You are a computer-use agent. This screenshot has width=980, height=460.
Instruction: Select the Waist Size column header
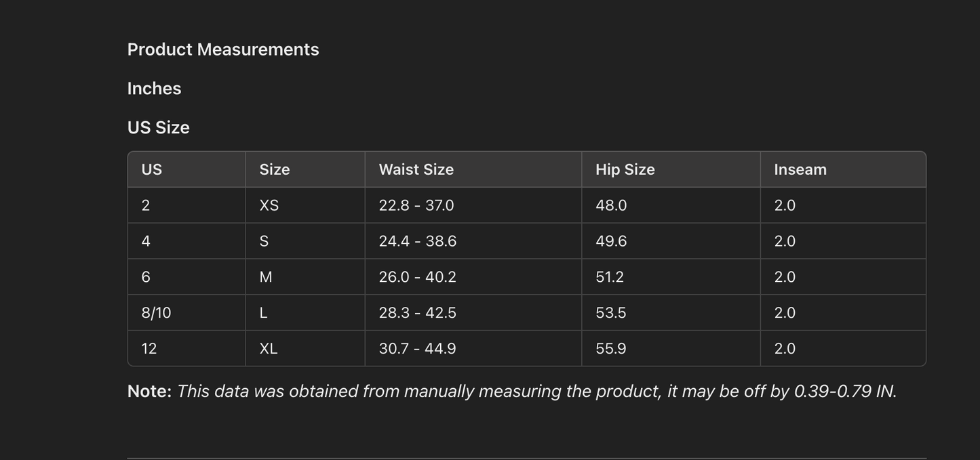pyautogui.click(x=416, y=169)
